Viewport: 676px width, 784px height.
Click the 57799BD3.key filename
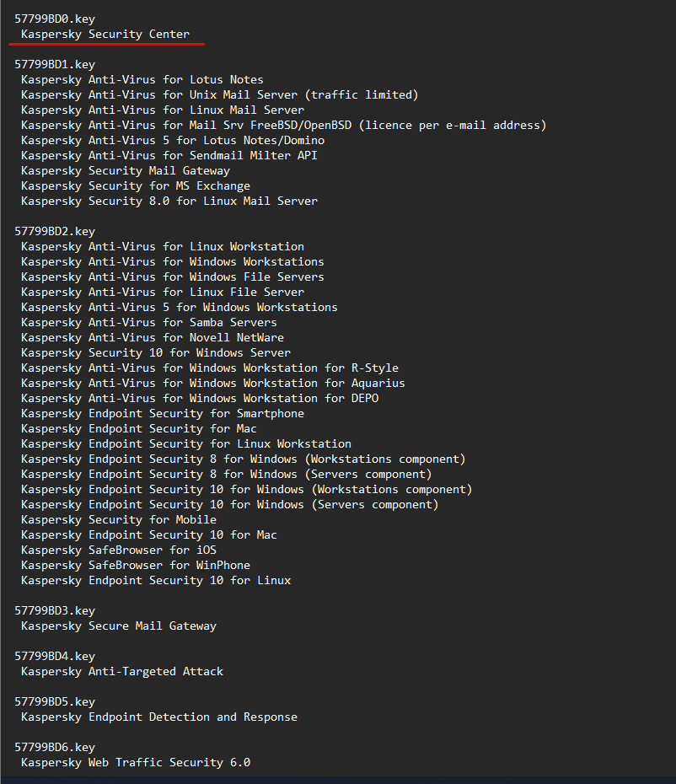click(54, 610)
